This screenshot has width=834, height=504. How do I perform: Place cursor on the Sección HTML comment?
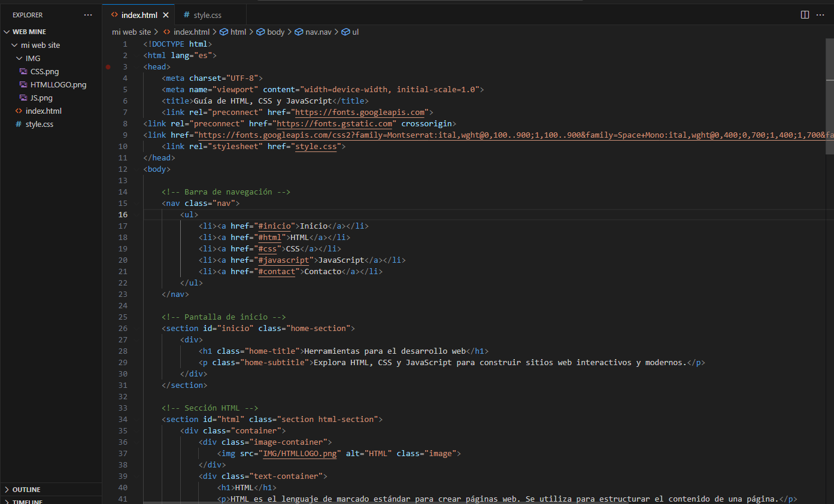(210, 408)
